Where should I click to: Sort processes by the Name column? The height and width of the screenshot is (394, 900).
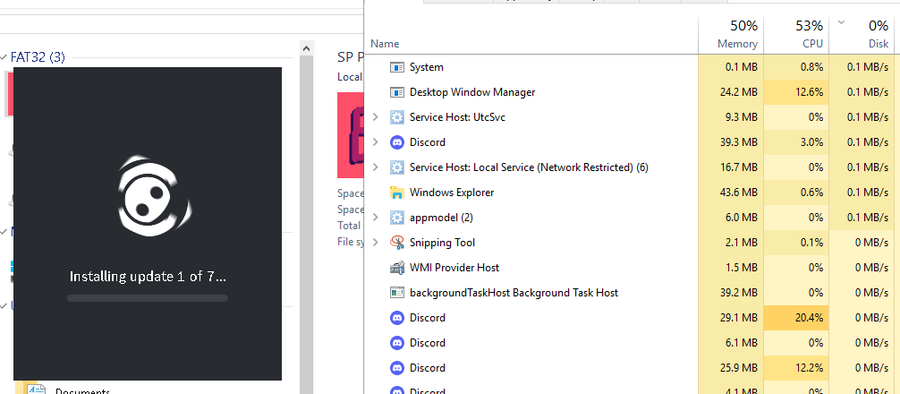[385, 44]
